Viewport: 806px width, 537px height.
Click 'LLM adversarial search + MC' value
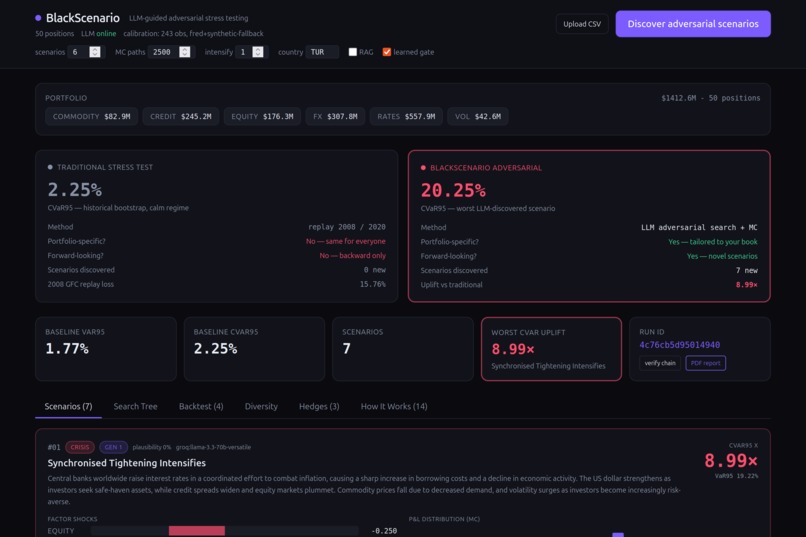(699, 227)
